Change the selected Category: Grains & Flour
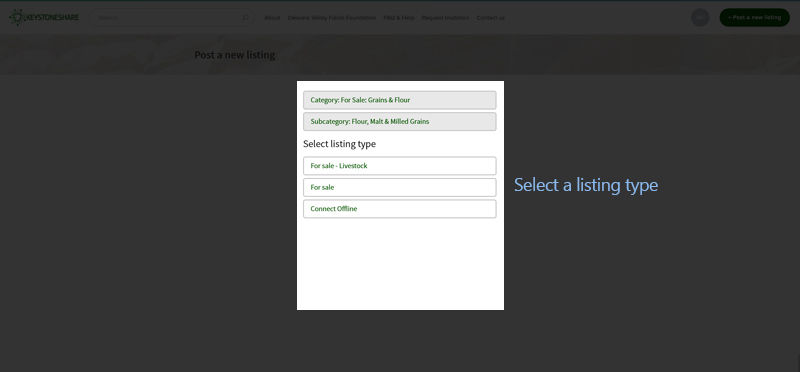Viewport: 800px width, 372px height. (399, 100)
